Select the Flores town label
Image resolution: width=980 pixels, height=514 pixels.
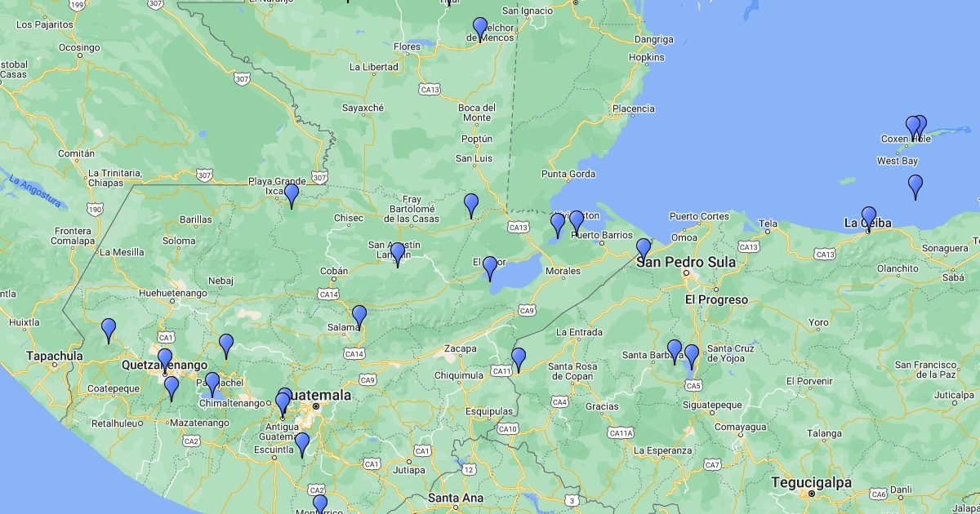[x=407, y=47]
